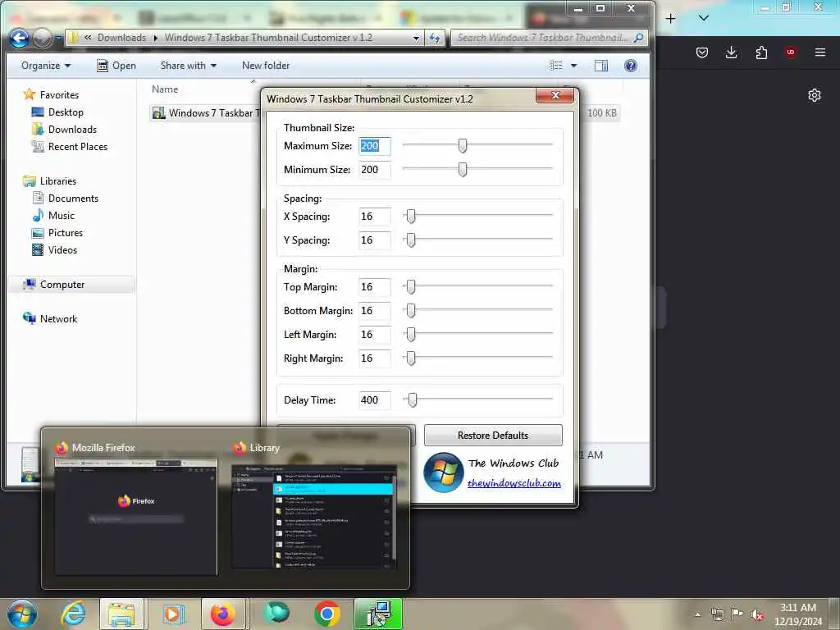Click the Minimum Size value field
Viewport: 840px width, 630px height.
[374, 170]
